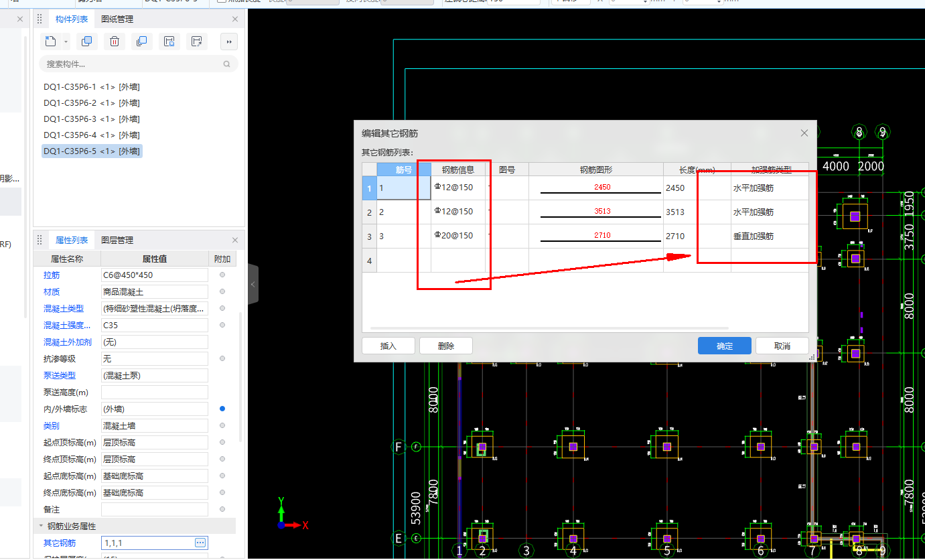Close the 属性列表 panel
925x560 pixels.
[235, 240]
